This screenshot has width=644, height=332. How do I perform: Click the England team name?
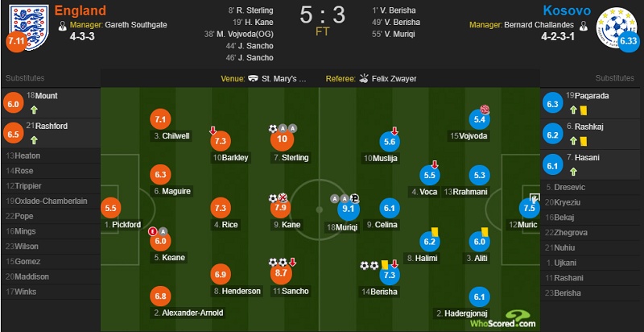click(x=80, y=10)
